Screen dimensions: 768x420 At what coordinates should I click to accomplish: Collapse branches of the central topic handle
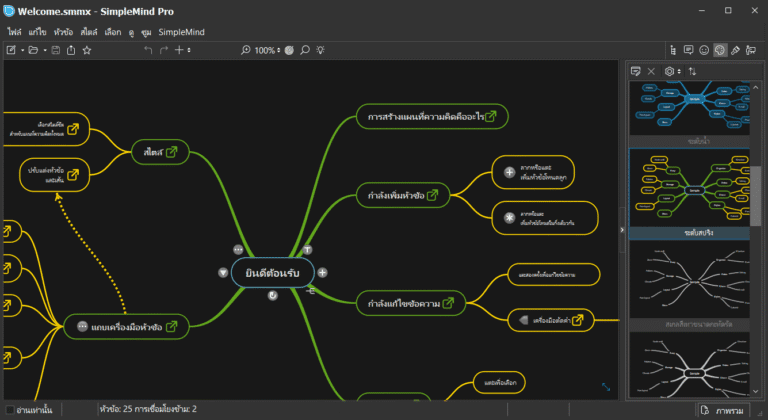coord(310,291)
